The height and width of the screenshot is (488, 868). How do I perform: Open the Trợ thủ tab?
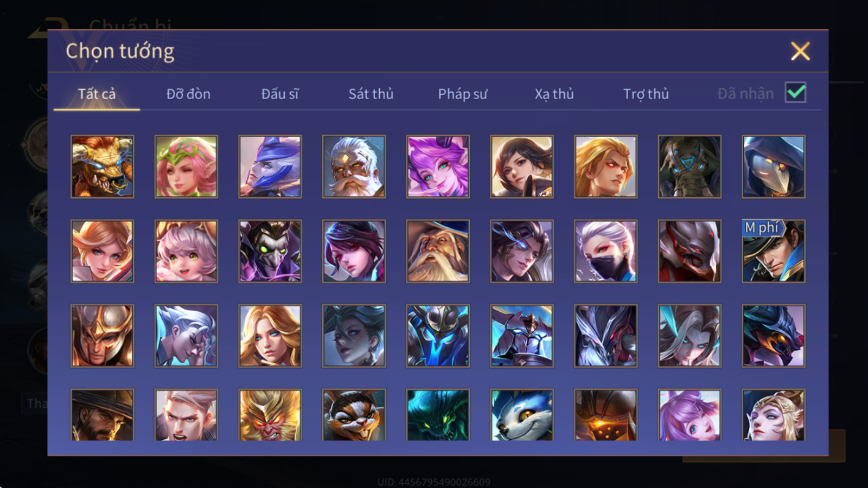[646, 94]
